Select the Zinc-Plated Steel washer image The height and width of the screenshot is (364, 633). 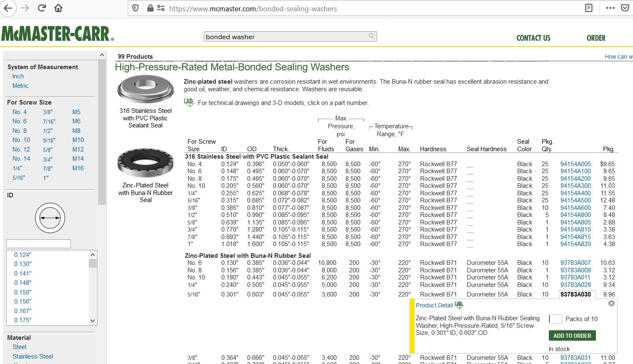145,162
